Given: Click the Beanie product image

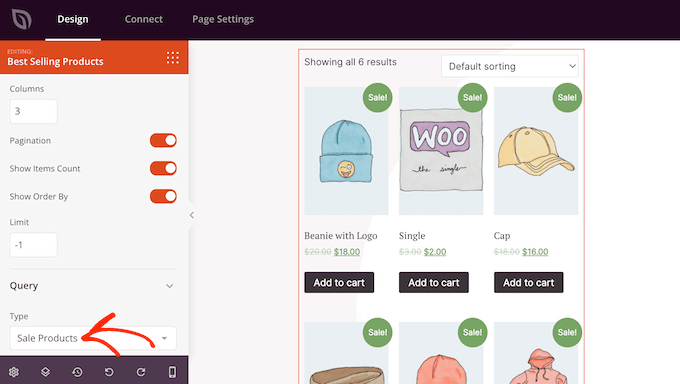Looking at the screenshot, I should point(346,151).
